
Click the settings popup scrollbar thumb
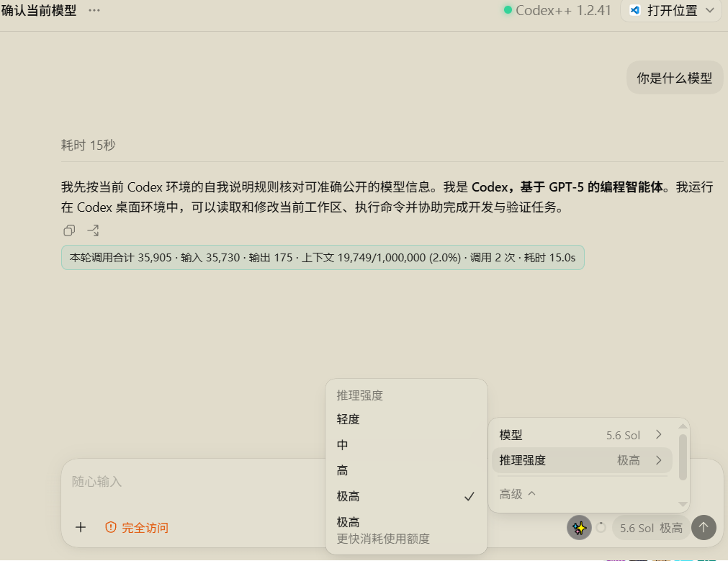click(683, 457)
